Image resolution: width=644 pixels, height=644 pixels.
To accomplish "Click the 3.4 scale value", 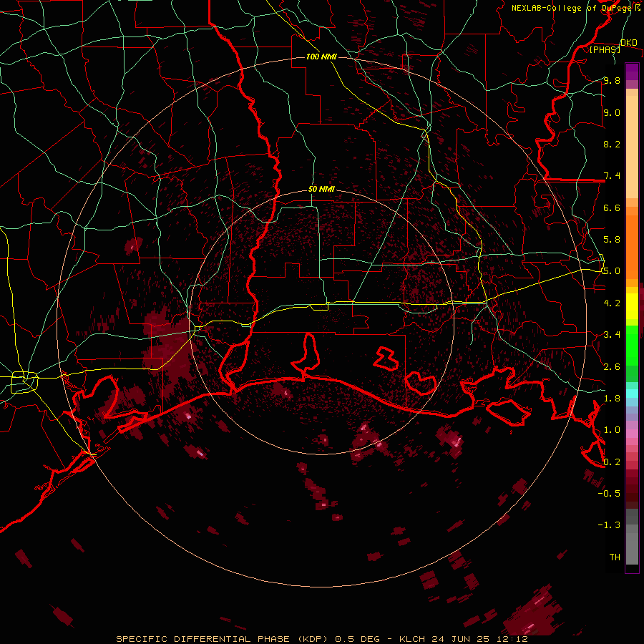I will [612, 335].
